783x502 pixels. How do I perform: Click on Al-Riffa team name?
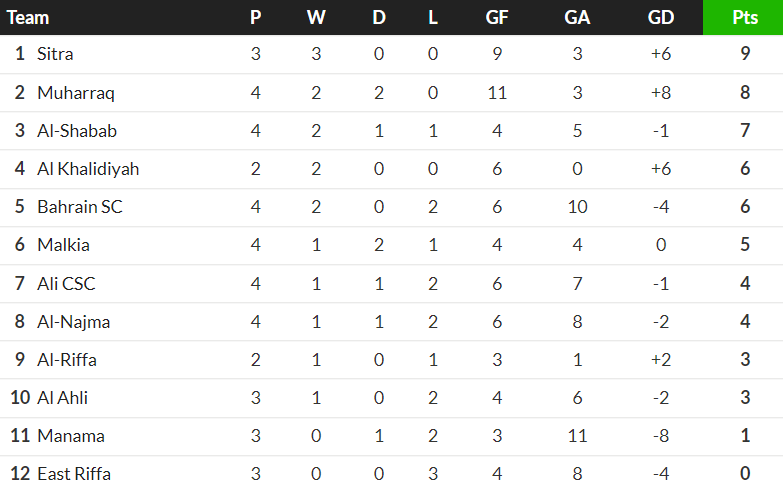(x=67, y=359)
